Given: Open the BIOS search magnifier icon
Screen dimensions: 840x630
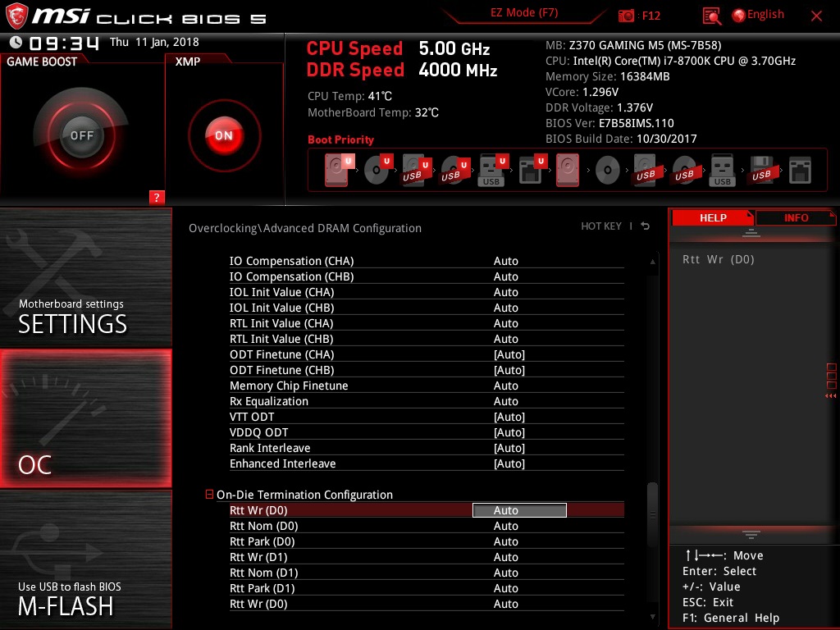Looking at the screenshot, I should pos(711,16).
